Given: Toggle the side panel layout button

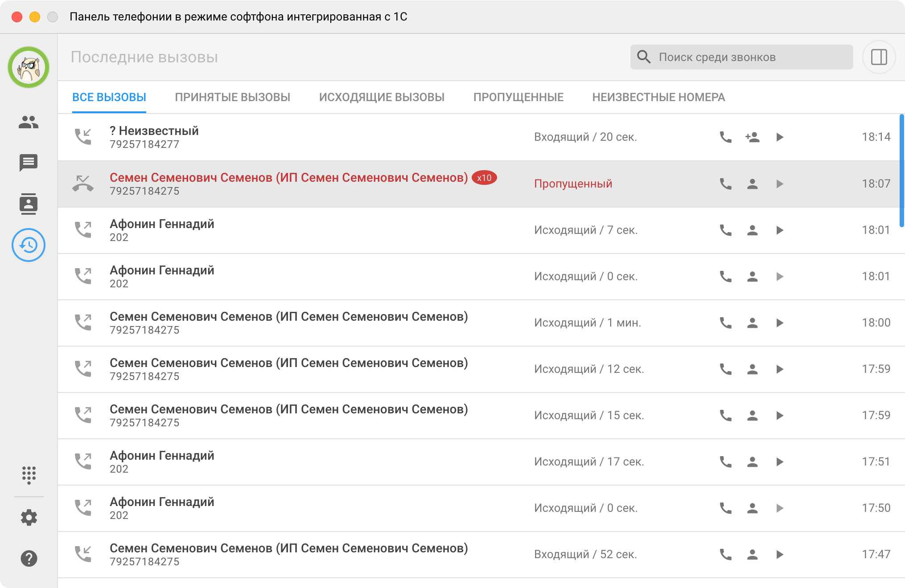Looking at the screenshot, I should 879,57.
